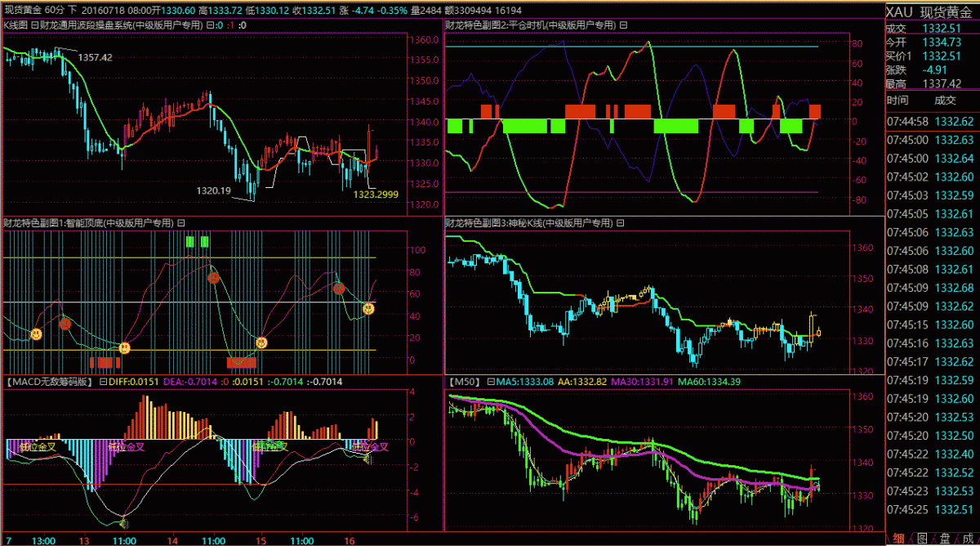
Task: Click the 现货黄金 symbol name at top left
Action: point(24,9)
